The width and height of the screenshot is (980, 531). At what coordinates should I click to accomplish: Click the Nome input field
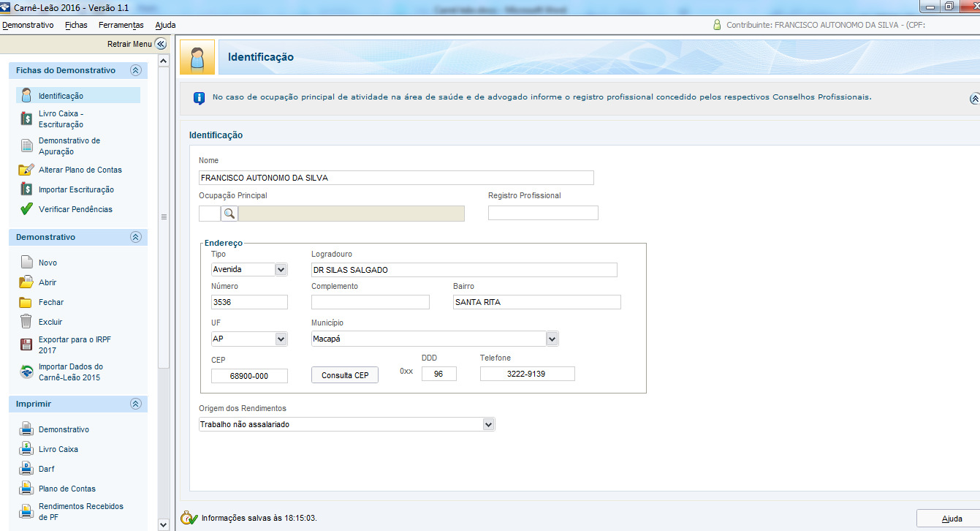396,178
